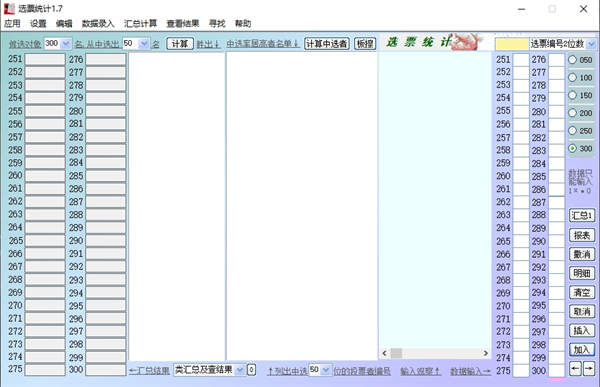Open the 查看结果 menu

[183, 24]
